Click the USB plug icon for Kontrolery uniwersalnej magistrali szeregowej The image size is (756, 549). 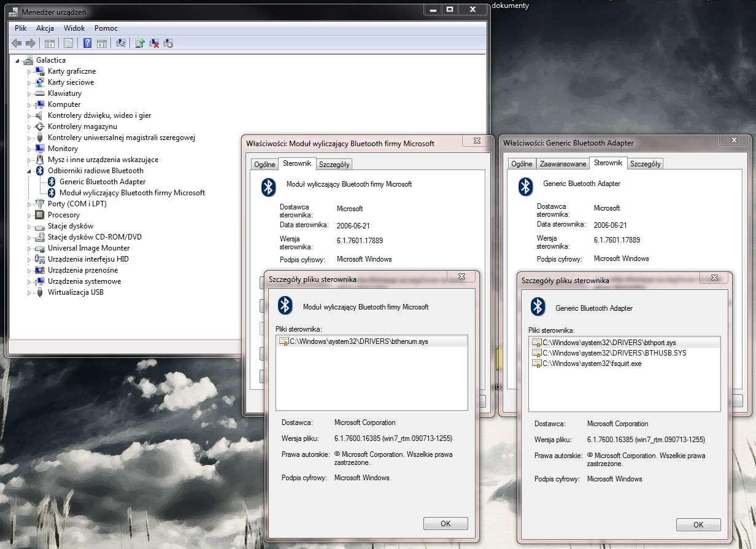tap(40, 138)
